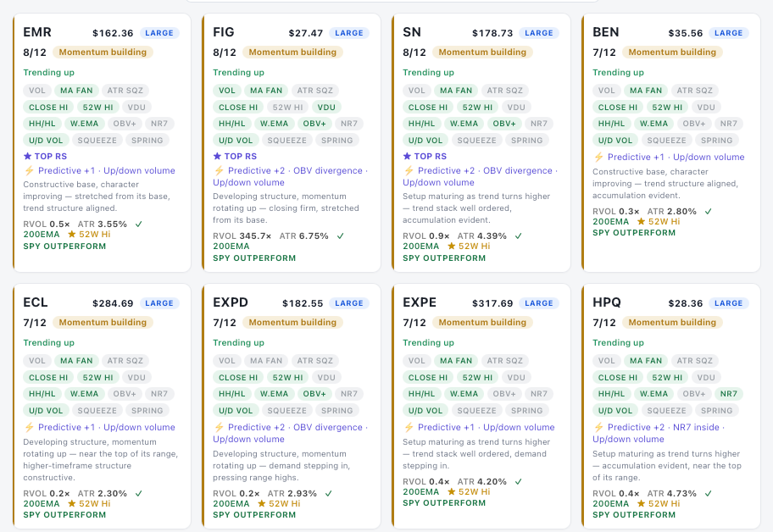The height and width of the screenshot is (532, 773).
Task: Click SPY OUTPERFORM on BEN card
Action: (634, 232)
